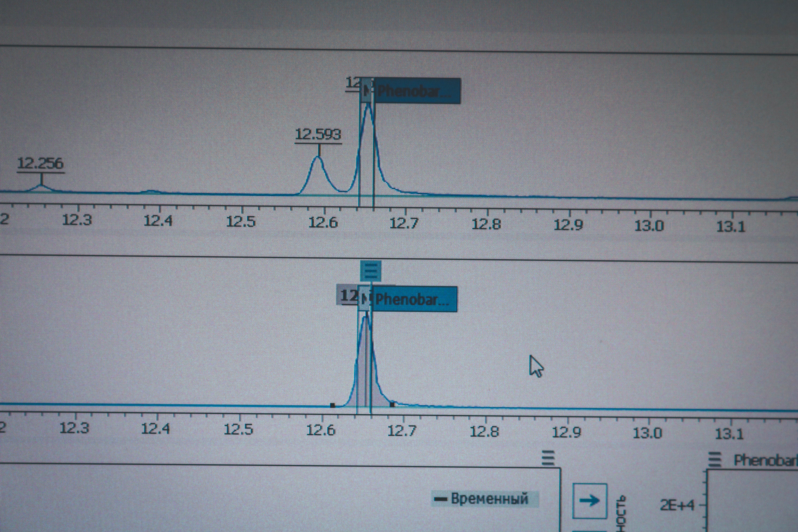Click the small 12.256 peak apex
The width and height of the screenshot is (798, 532).
pyautogui.click(x=41, y=185)
